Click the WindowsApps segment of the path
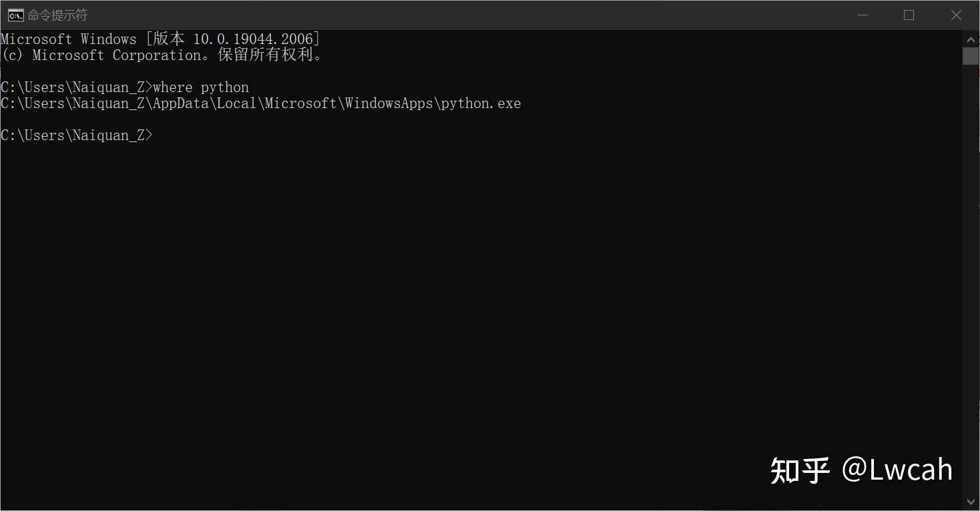 point(389,103)
